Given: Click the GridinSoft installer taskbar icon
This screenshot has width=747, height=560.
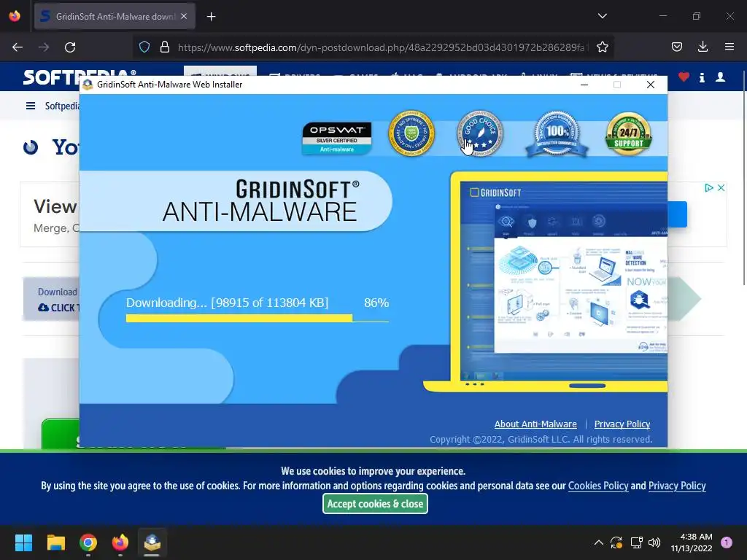Looking at the screenshot, I should (152, 542).
